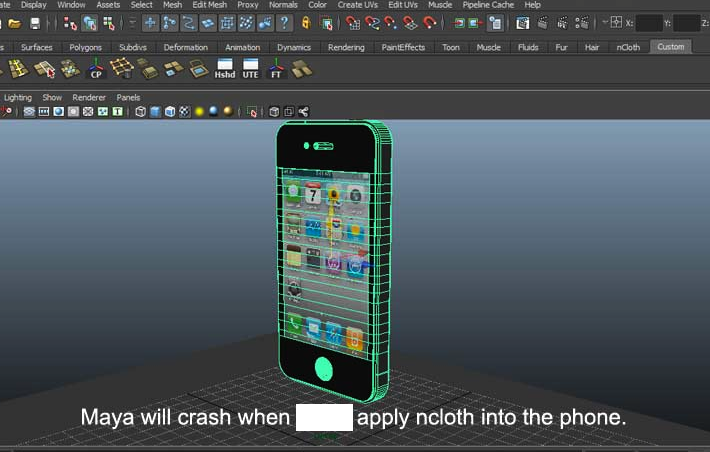Toggle joints selection mask
Viewport: 710px width, 452px height.
point(169,23)
